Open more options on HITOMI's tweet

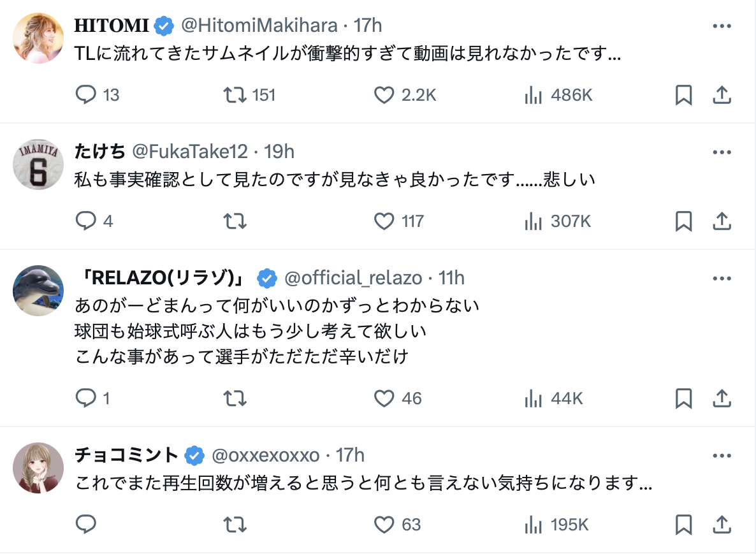click(x=721, y=26)
